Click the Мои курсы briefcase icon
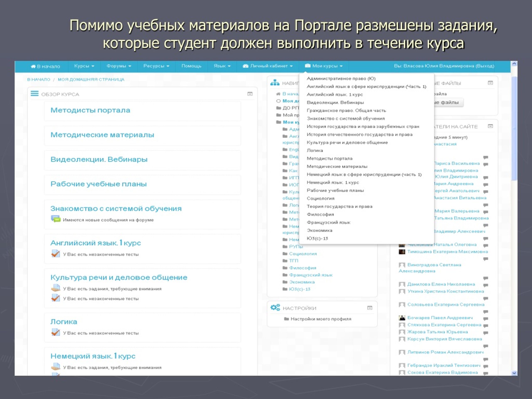 [308, 66]
